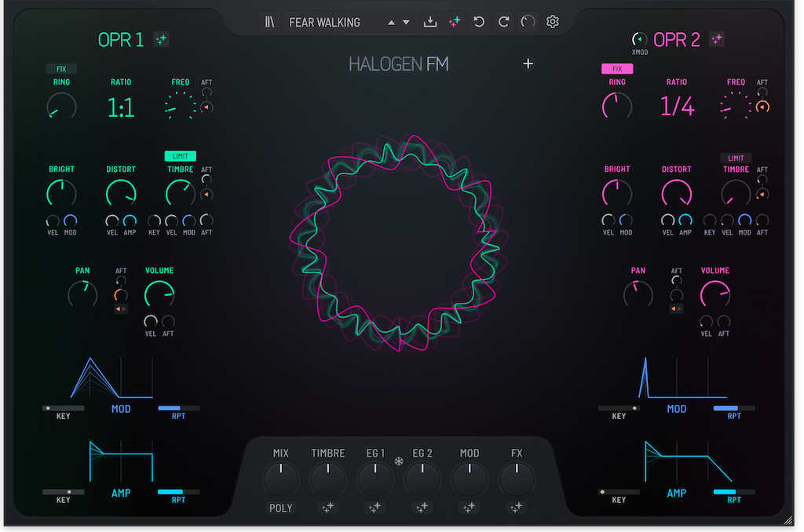The image size is (804, 532).
Task: Randomize OPR 2 with sparkle icon
Action: pyautogui.click(x=717, y=39)
